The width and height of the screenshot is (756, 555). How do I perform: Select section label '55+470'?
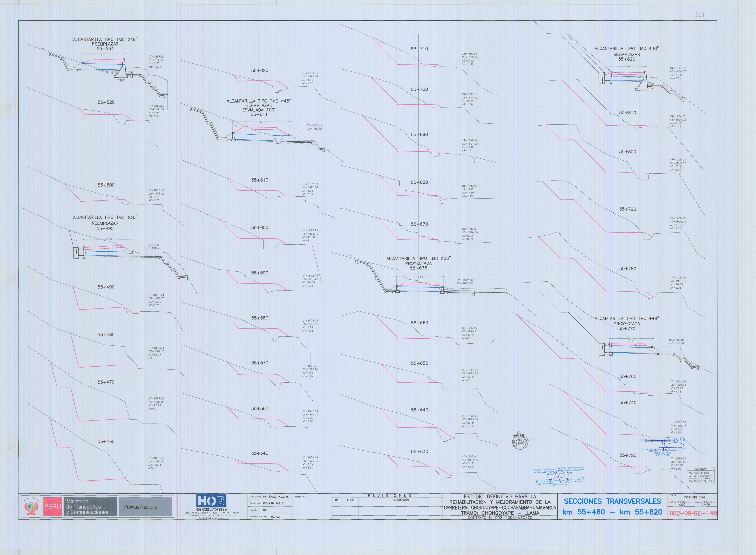[106, 382]
